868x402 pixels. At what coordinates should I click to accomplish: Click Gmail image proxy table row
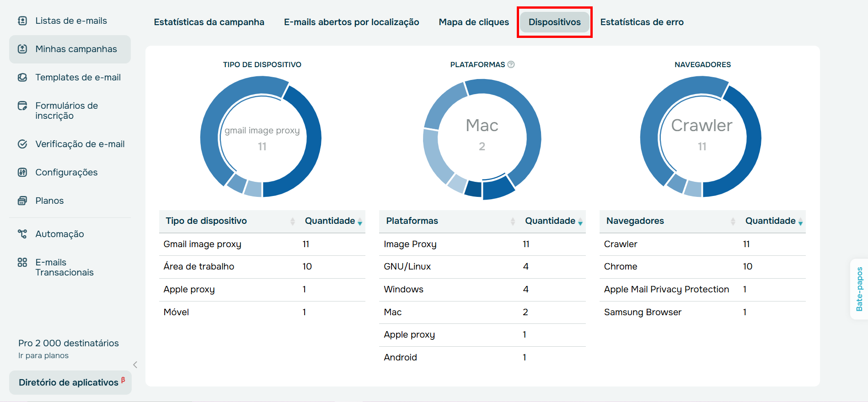coord(262,244)
